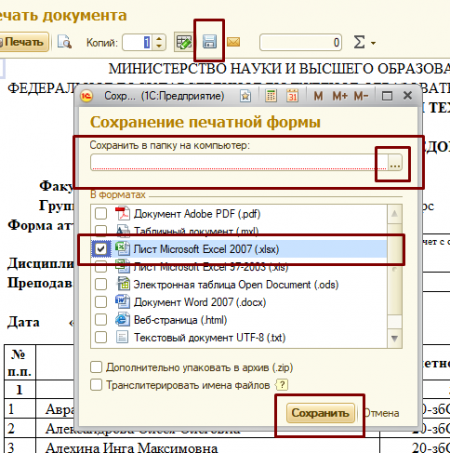Maximize the save dialog window
Screen dimensions: 450x453
(387, 96)
